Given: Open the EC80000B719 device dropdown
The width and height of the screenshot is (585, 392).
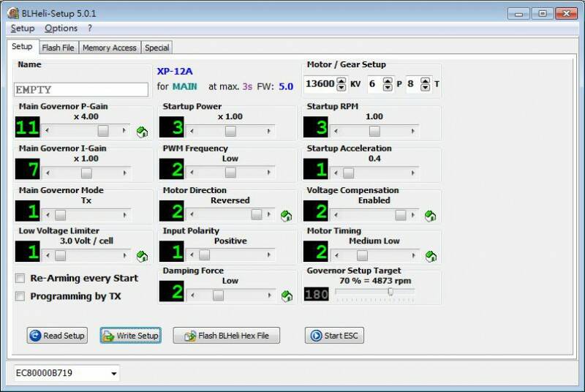Looking at the screenshot, I should coord(114,373).
